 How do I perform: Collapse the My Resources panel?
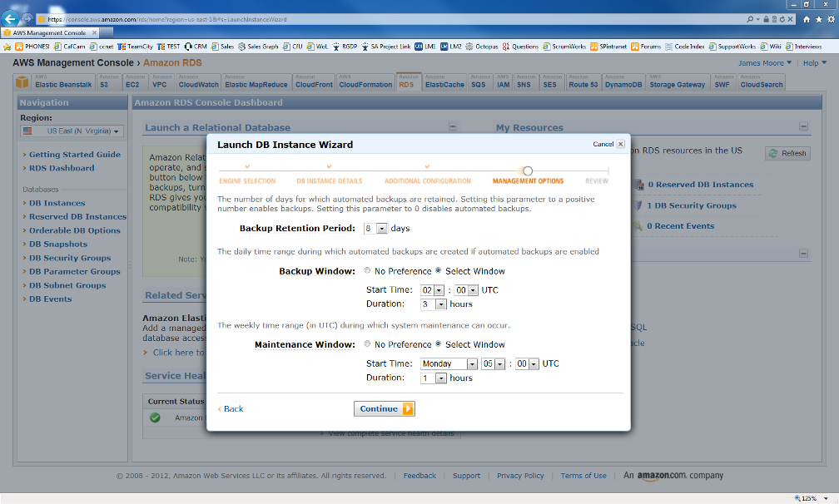pyautogui.click(x=803, y=126)
